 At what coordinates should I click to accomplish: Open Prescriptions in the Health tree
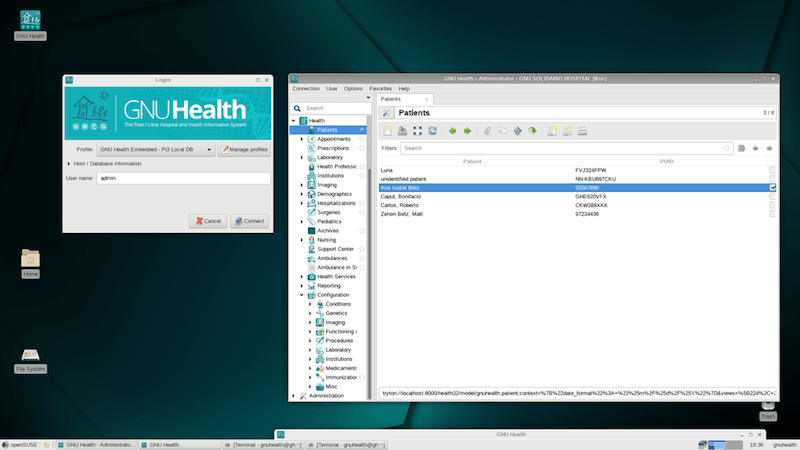tap(333, 148)
